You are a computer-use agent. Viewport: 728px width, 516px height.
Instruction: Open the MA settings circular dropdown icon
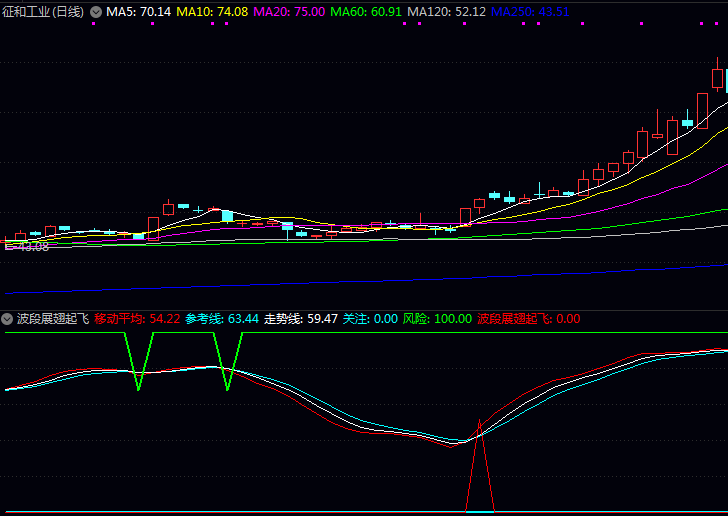tap(95, 12)
